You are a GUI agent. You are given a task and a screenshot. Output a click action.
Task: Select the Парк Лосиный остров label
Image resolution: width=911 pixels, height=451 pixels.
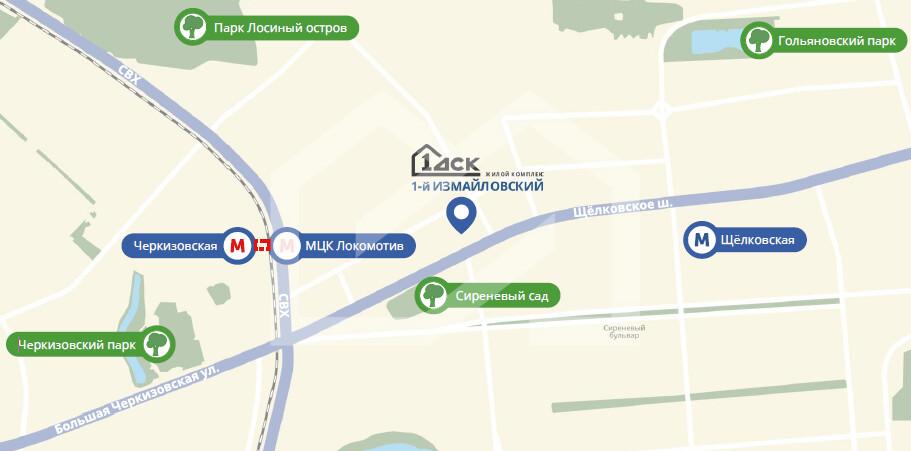coord(280,28)
